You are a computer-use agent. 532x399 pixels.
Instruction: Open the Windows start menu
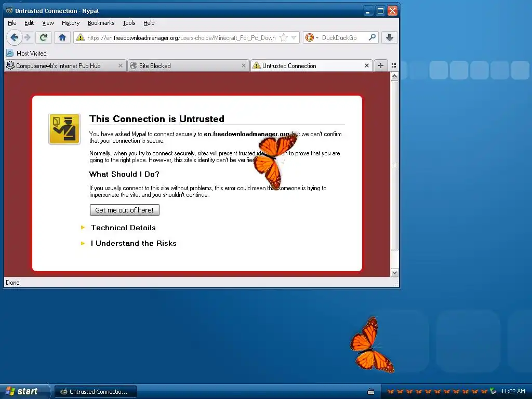pyautogui.click(x=24, y=391)
